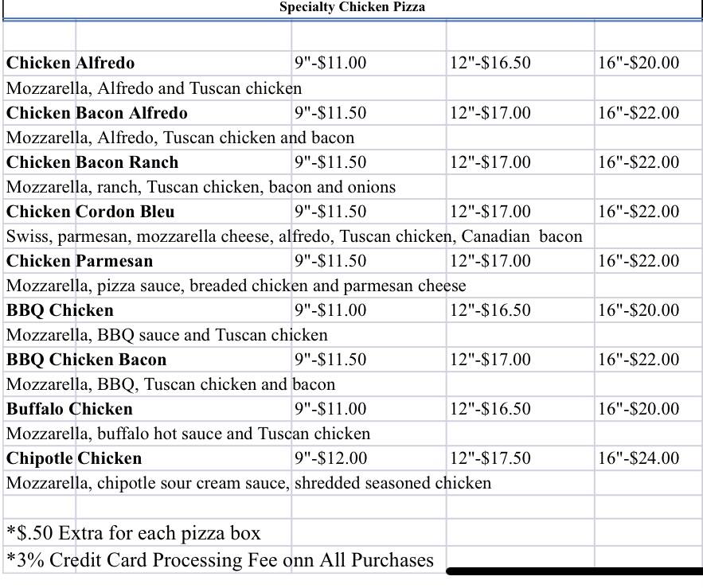
Task: Select Buffalo Chicken 9" $11.00 price
Action: [330, 409]
